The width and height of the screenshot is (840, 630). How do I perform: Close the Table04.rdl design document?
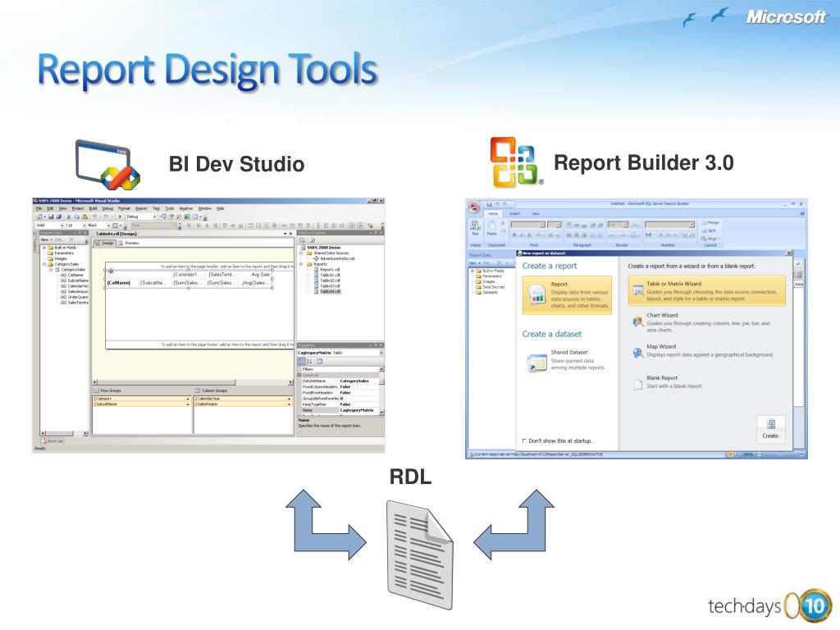pos(291,234)
